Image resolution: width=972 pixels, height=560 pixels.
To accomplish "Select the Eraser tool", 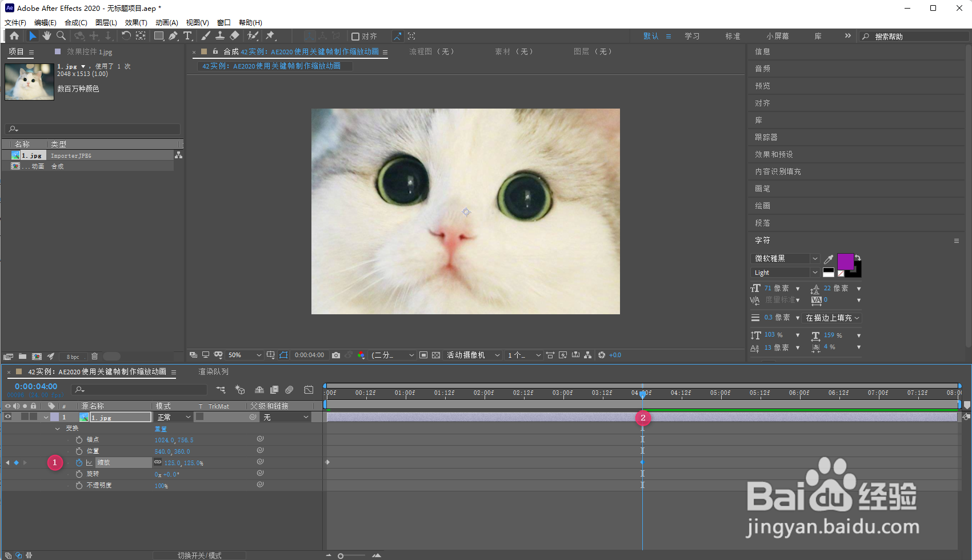I will (234, 36).
